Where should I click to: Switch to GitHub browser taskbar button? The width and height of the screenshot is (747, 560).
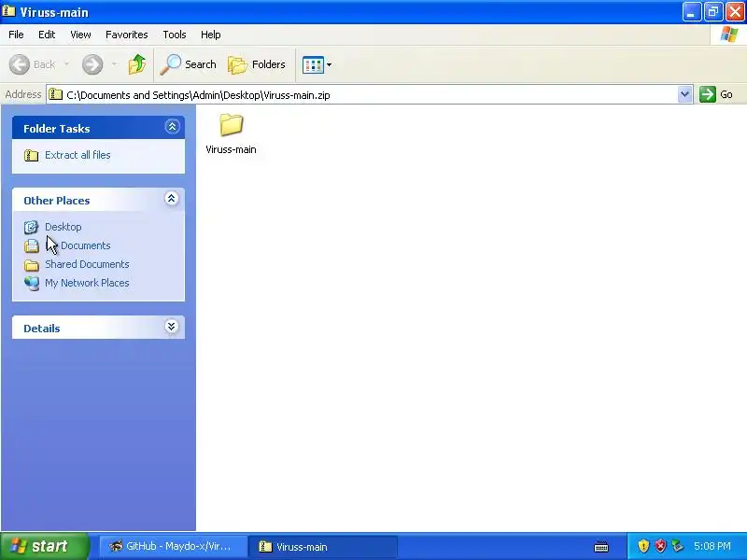174,546
